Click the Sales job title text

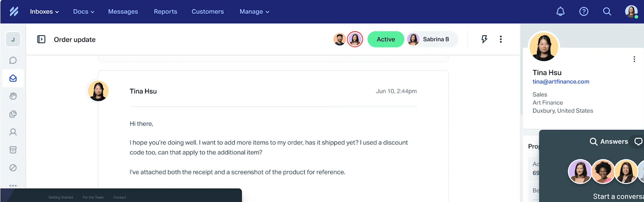pos(540,95)
